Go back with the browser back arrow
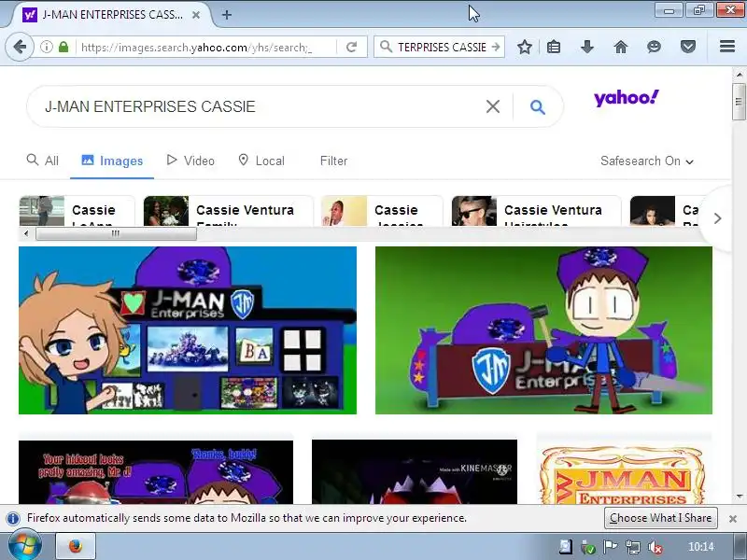The width and height of the screenshot is (747, 560). (20, 47)
